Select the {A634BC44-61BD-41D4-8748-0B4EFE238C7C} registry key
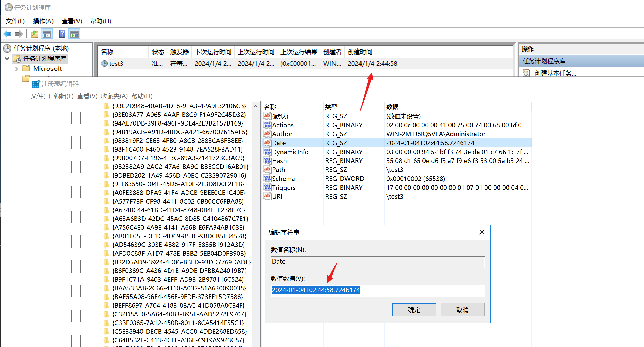644x347 pixels. [178, 210]
